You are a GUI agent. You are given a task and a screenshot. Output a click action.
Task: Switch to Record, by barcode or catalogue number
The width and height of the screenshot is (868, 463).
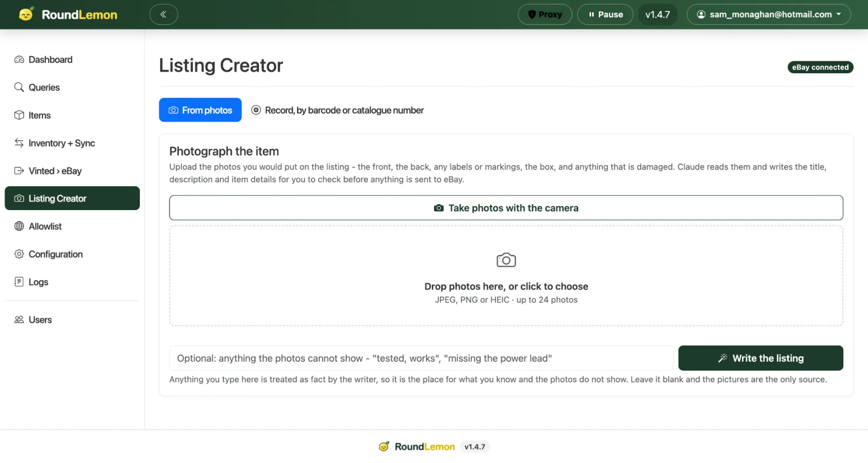click(338, 110)
